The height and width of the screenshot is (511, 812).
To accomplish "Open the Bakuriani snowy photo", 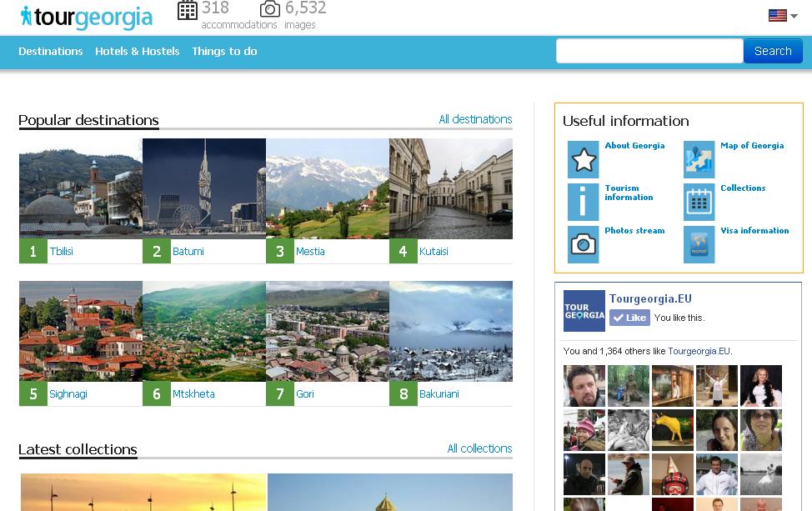I will point(451,331).
